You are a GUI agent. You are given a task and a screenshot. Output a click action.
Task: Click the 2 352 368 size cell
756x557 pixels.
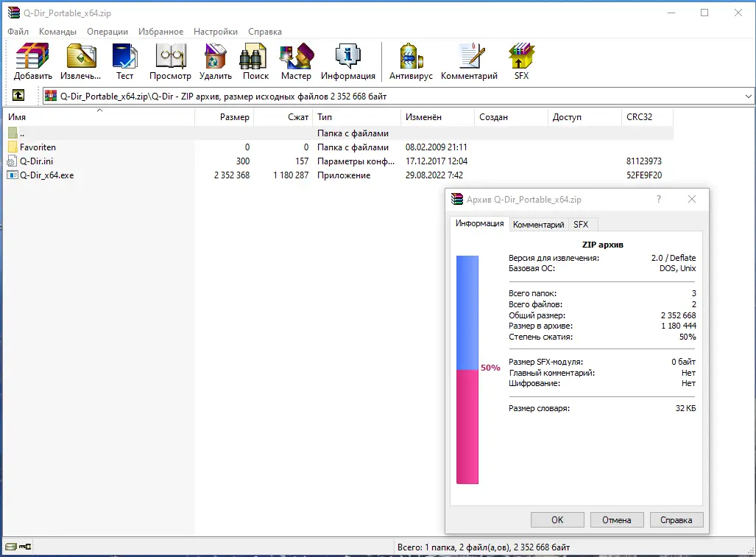232,175
